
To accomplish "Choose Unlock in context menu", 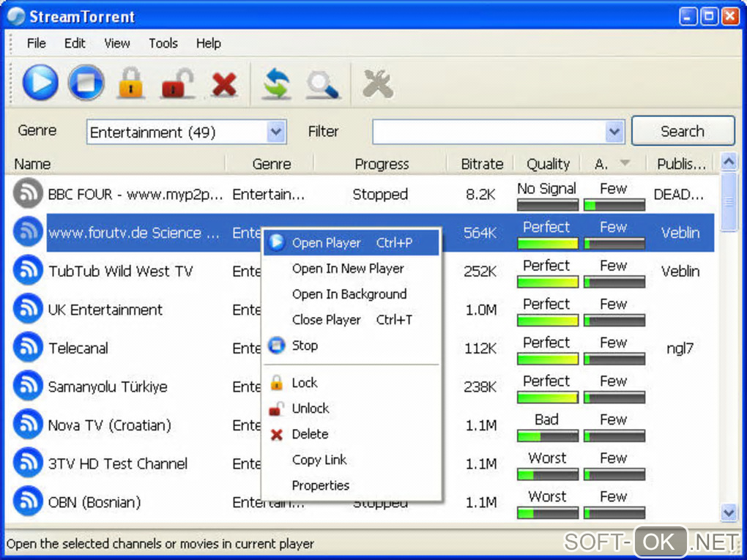I will point(351,408).
